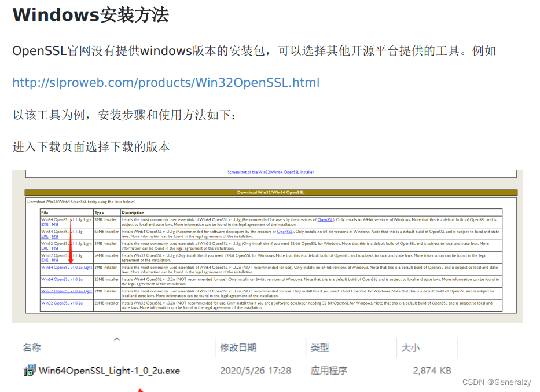Image resolution: width=540 pixels, height=392 pixels.
Task: Sort by the 类型 column header
Action: pyautogui.click(x=319, y=347)
